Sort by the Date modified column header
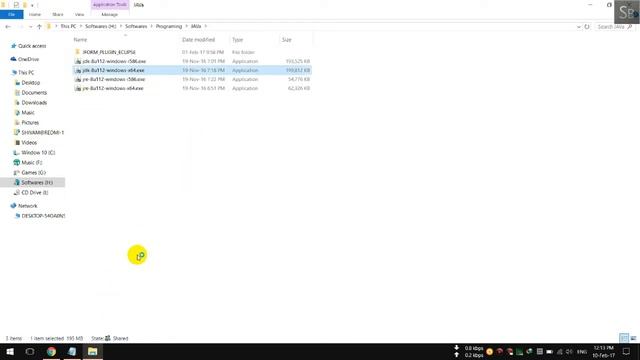This screenshot has width=640, height=360. (198, 40)
